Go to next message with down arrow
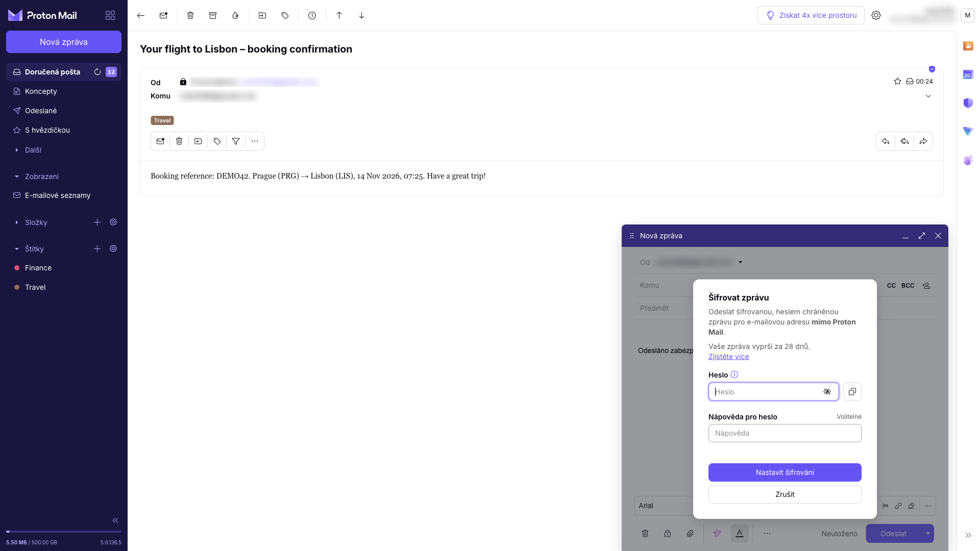Image resolution: width=980 pixels, height=551 pixels. (x=361, y=15)
